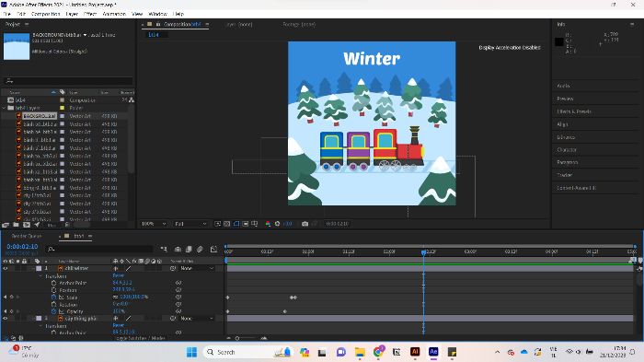The height and width of the screenshot is (362, 644).
Task: Open Adobe Illustrator from the taskbar
Action: pos(415,352)
